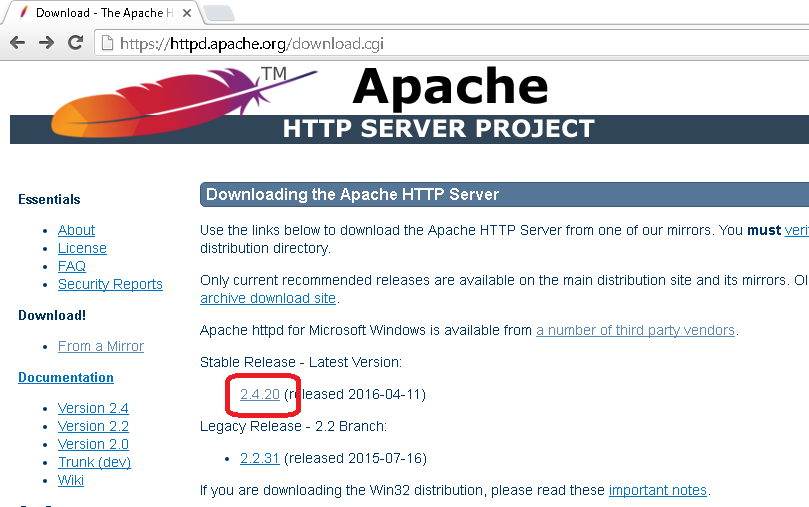Select the Download - The Apache tab
The image size is (809, 507).
[95, 13]
